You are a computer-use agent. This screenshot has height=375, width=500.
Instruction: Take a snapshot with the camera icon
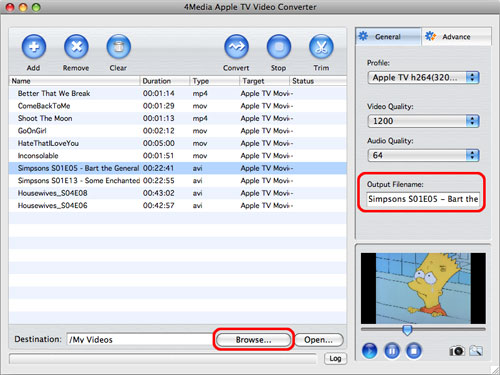pos(457,351)
